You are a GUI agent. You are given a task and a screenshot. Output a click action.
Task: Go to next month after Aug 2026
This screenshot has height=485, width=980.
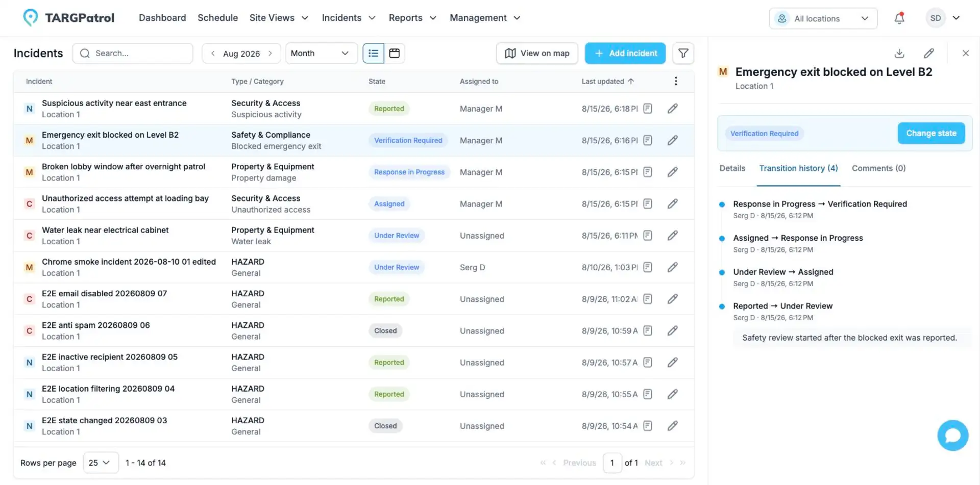pyautogui.click(x=270, y=53)
